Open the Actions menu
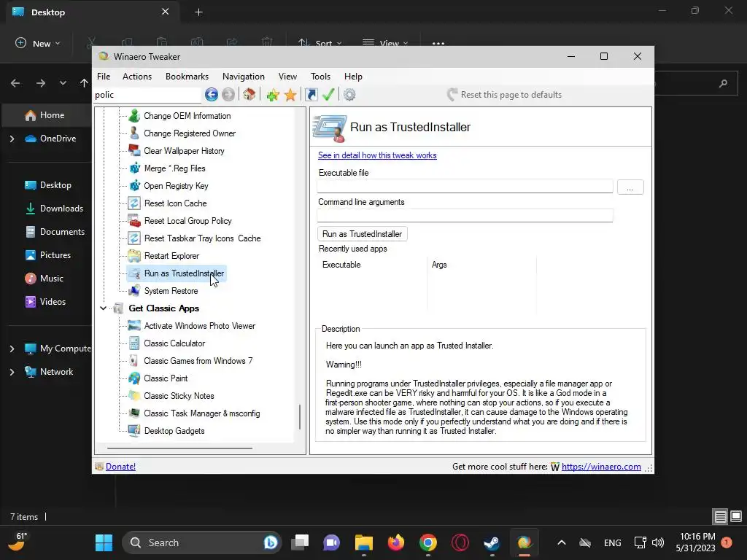This screenshot has height=560, width=747. (x=137, y=76)
